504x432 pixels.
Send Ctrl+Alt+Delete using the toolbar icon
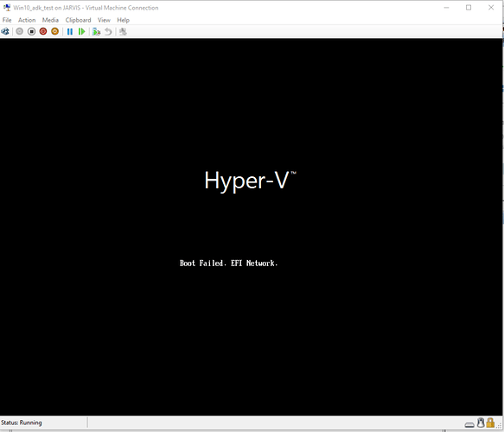click(x=5, y=31)
